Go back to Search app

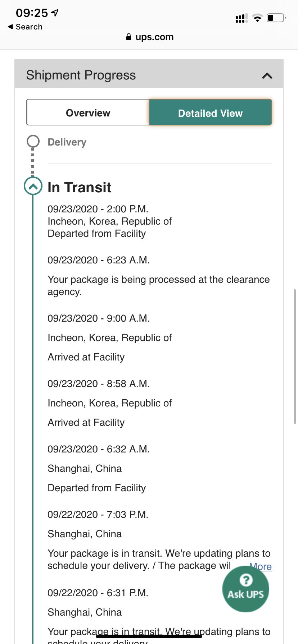25,27
